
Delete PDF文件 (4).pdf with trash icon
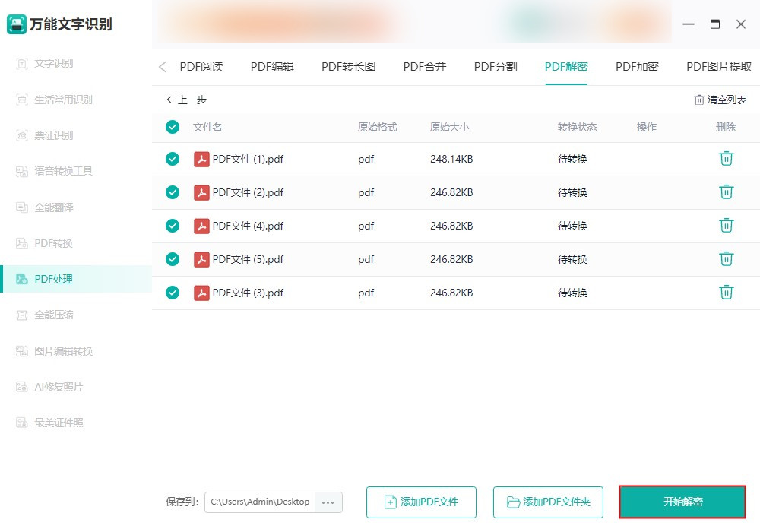pyautogui.click(x=726, y=225)
